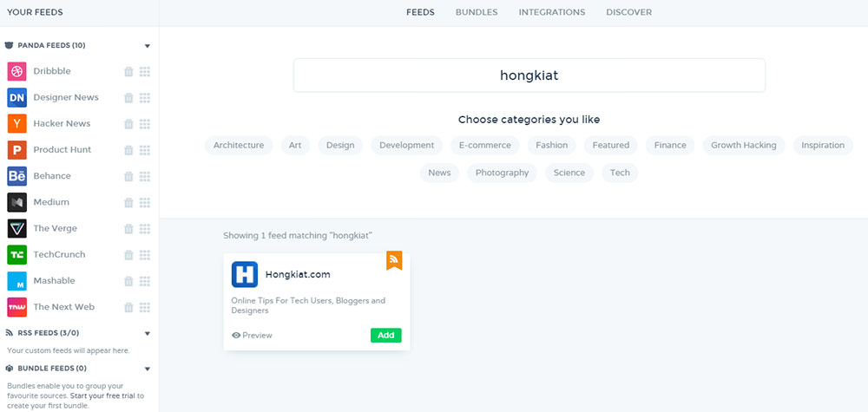Open the Bundles tab
The width and height of the screenshot is (868, 412).
[477, 12]
